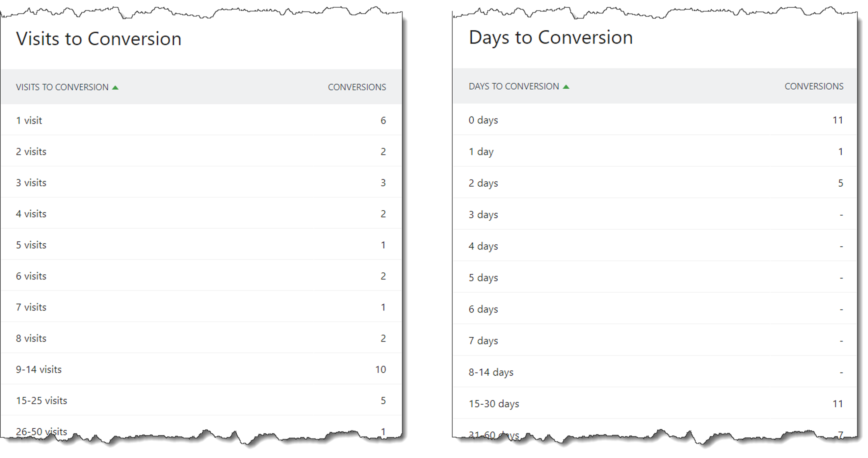Click the 10 value in the 9-14 visits row
Viewport: 868px width, 458px height.
[381, 370]
